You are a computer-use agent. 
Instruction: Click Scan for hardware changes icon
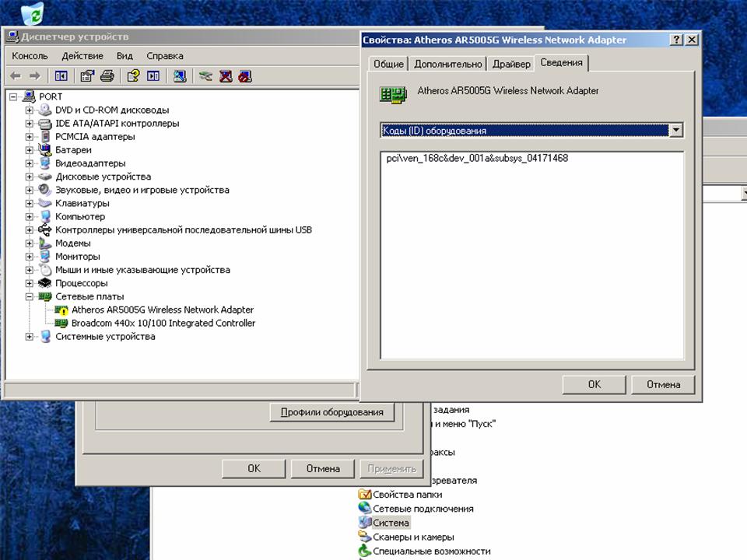click(x=180, y=75)
